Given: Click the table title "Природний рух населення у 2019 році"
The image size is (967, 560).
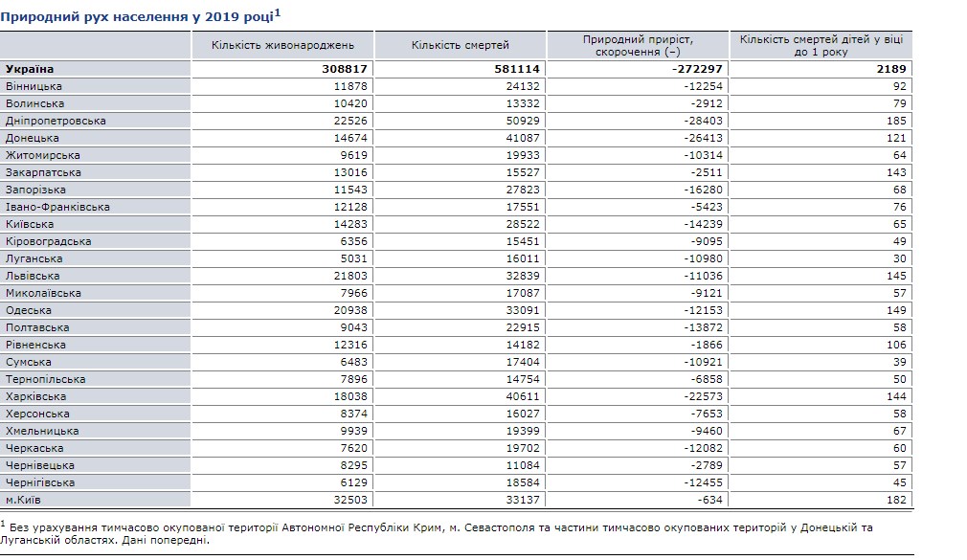Looking at the screenshot, I should tap(141, 14).
